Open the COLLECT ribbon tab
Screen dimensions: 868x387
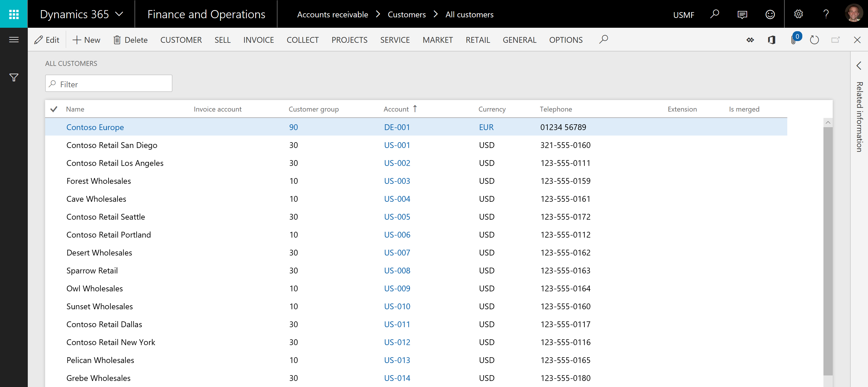click(x=302, y=39)
